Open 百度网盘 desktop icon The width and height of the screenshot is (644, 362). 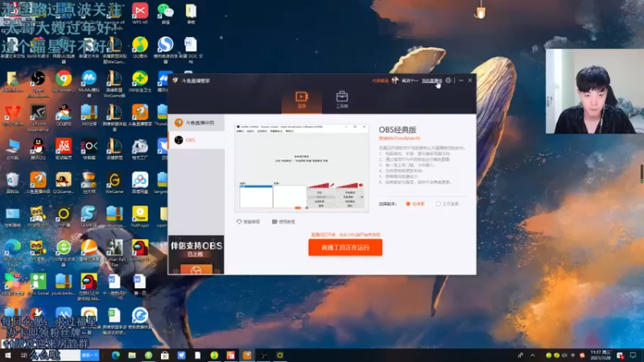139,183
